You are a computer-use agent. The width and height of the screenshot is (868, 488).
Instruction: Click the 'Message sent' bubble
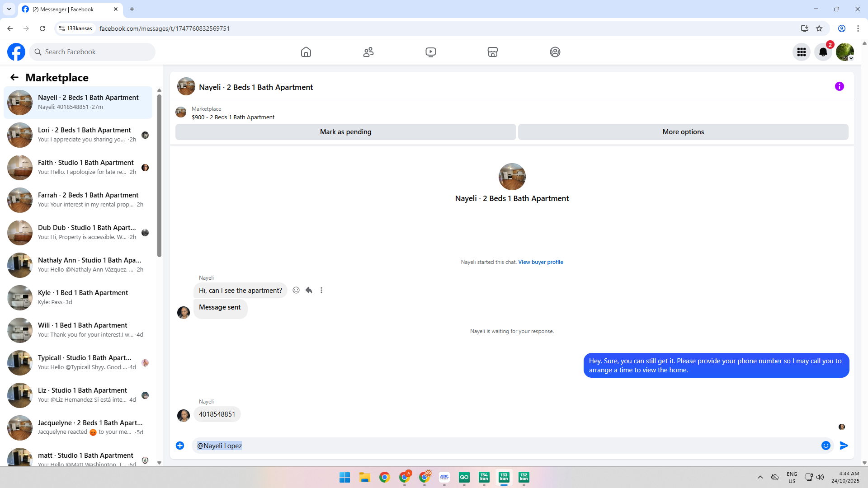[x=220, y=309]
